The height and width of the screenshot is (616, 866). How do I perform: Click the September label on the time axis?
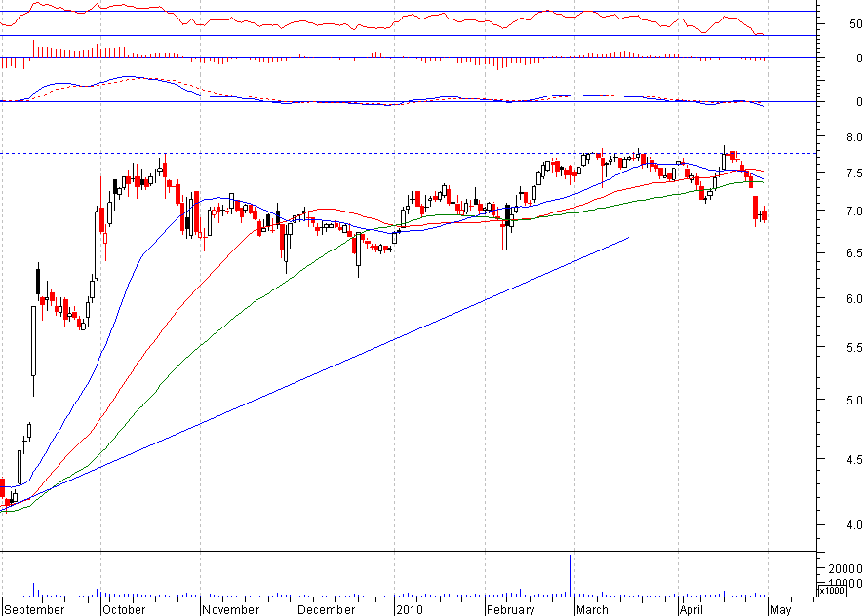(34, 609)
